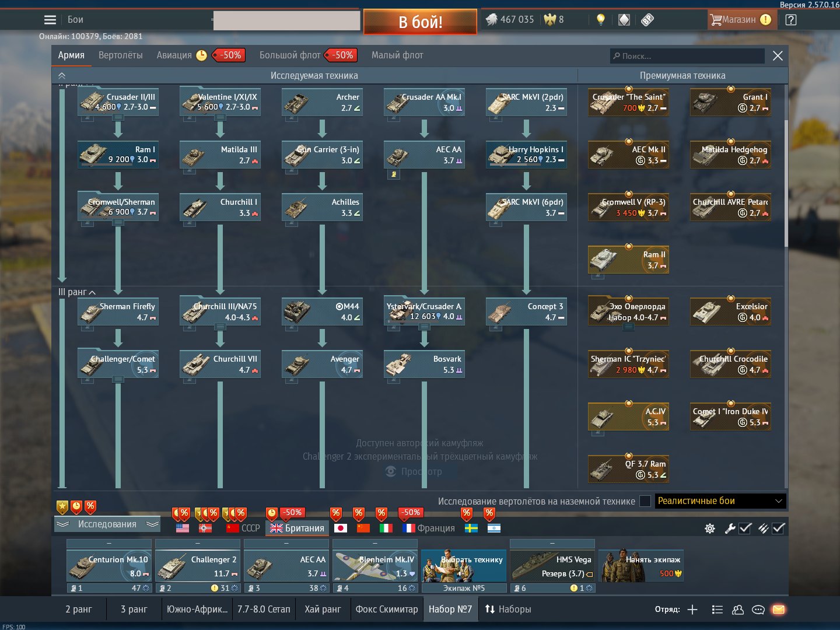Select the Germany flag
This screenshot has width=840, height=630.
tap(205, 528)
